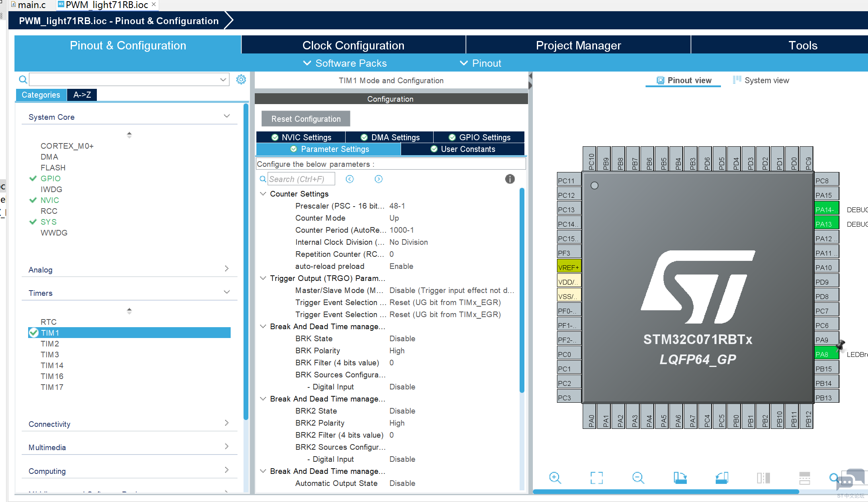Image resolution: width=868 pixels, height=502 pixels.
Task: Click the Pinout view chip icon
Action: click(x=660, y=80)
